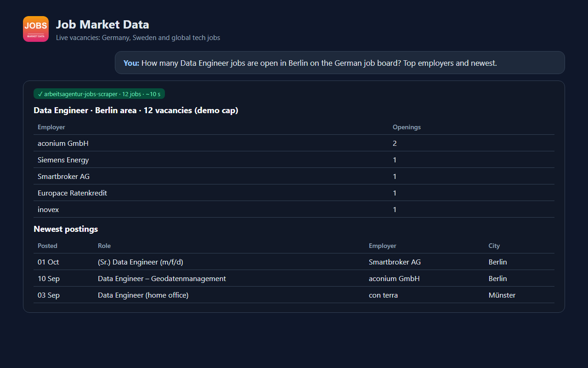The height and width of the screenshot is (368, 588).
Task: Click the Employer column header in the openings table
Action: point(51,127)
